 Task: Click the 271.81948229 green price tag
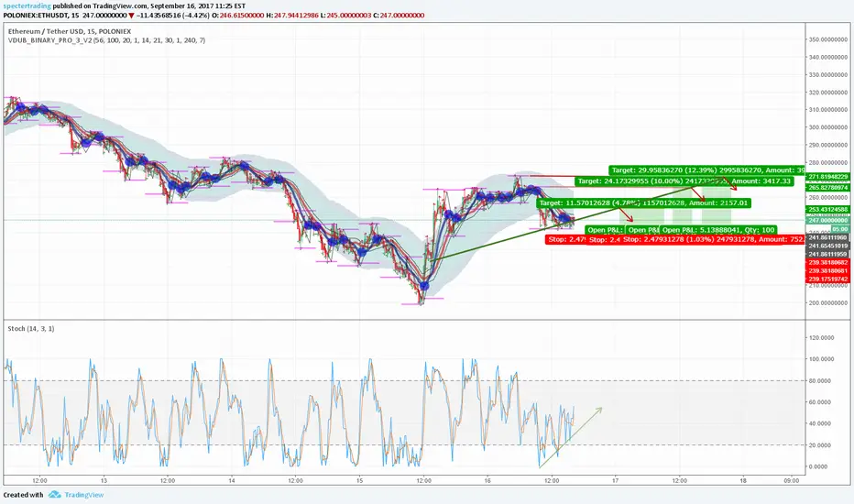827,177
